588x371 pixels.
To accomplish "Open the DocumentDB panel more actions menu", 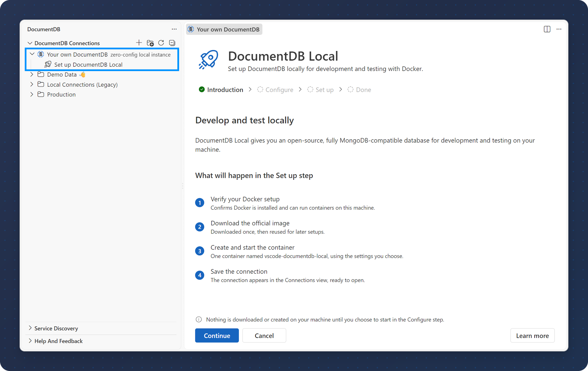I will point(174,29).
